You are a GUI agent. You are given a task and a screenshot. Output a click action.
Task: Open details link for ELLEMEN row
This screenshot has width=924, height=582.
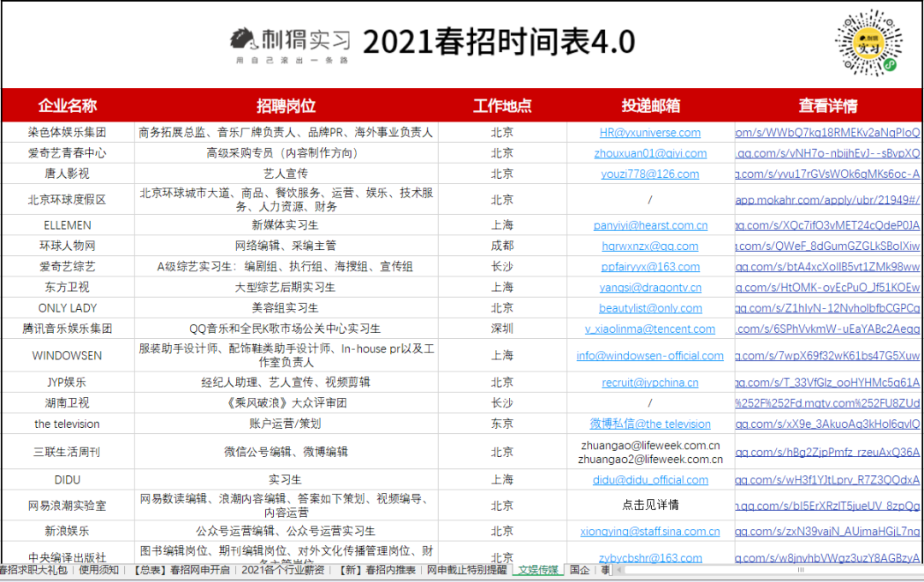click(x=827, y=225)
